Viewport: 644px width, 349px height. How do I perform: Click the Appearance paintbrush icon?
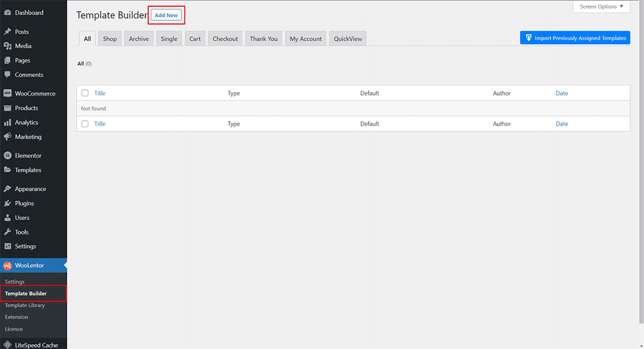click(x=7, y=189)
